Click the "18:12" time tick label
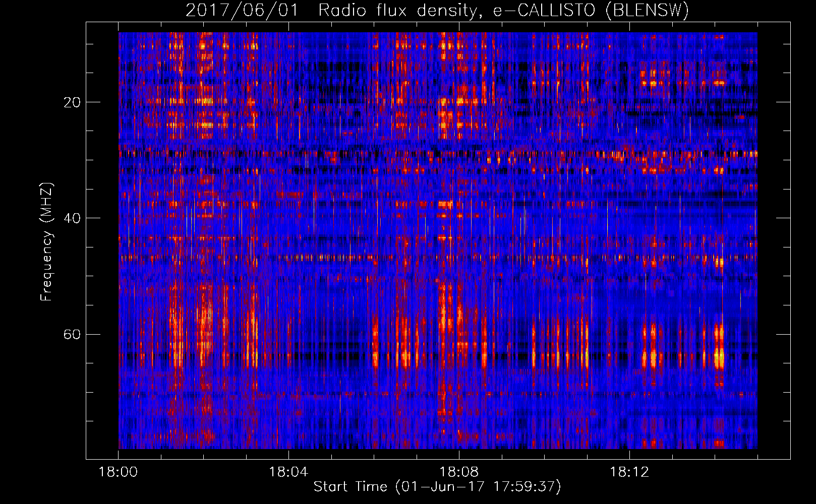 coord(629,472)
